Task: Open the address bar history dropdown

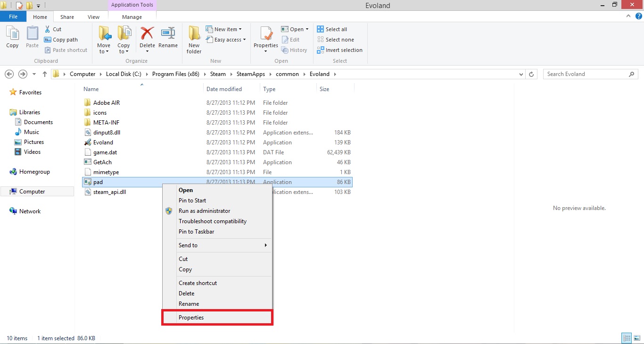Action: (x=521, y=74)
